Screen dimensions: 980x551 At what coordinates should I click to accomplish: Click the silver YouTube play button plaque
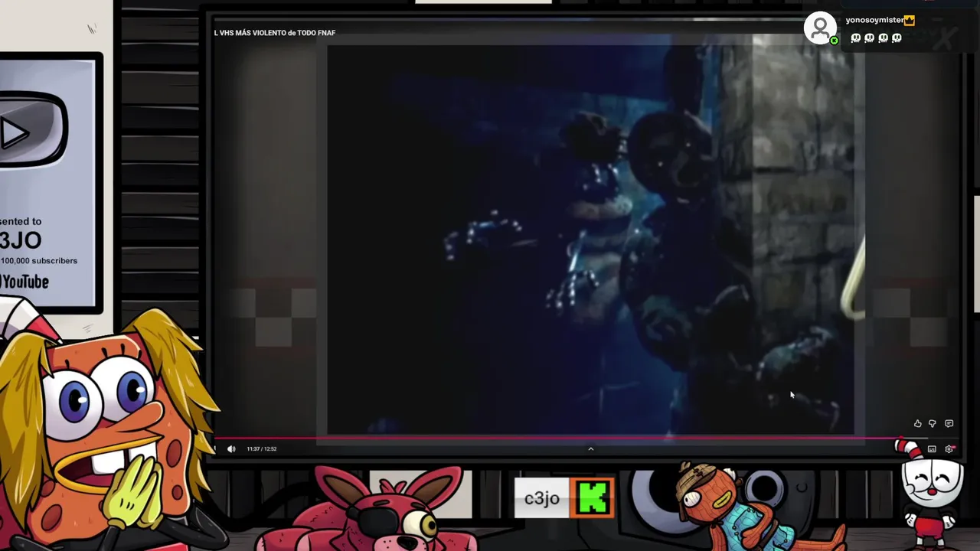(32, 130)
